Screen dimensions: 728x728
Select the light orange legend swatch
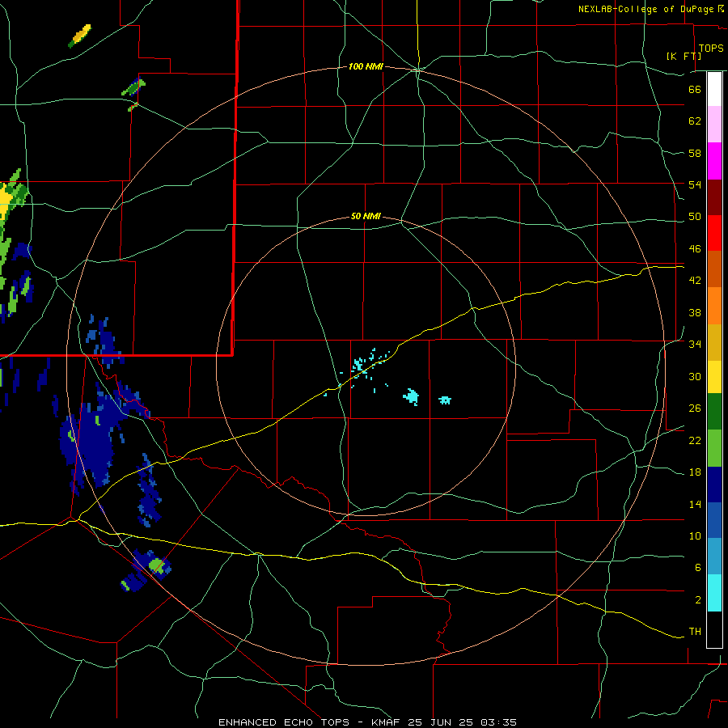point(714,306)
